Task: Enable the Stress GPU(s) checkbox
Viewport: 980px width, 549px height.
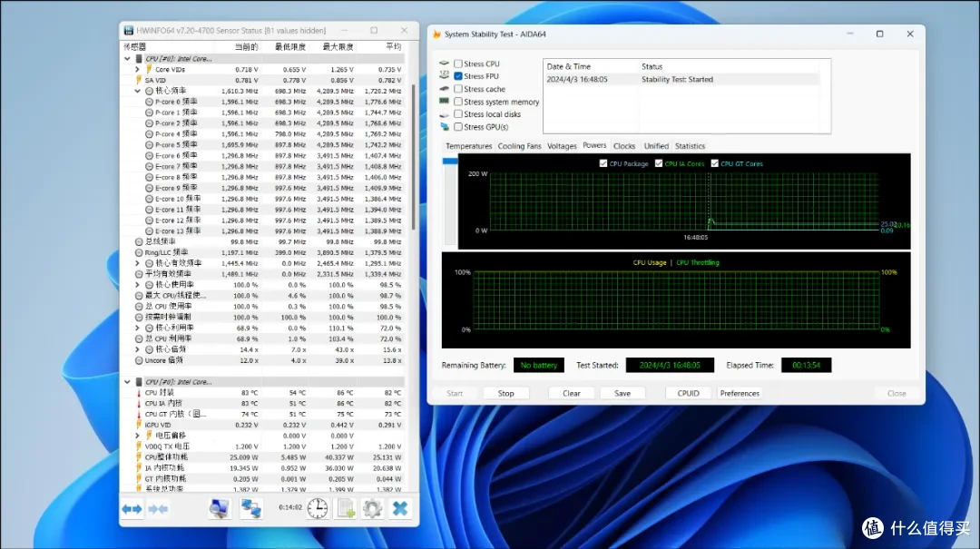Action: [458, 126]
